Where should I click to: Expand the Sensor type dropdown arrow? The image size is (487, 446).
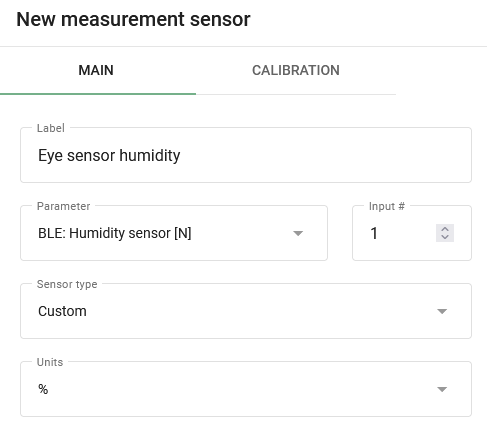pos(442,311)
